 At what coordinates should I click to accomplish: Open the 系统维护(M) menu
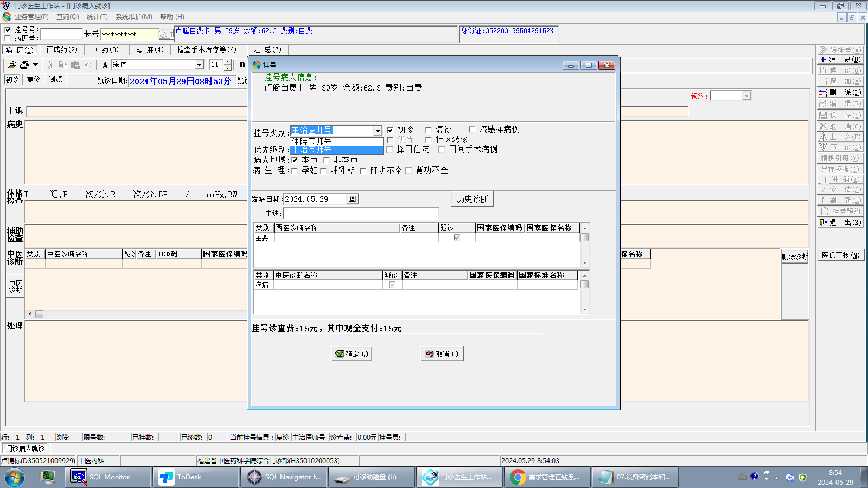coord(134,17)
